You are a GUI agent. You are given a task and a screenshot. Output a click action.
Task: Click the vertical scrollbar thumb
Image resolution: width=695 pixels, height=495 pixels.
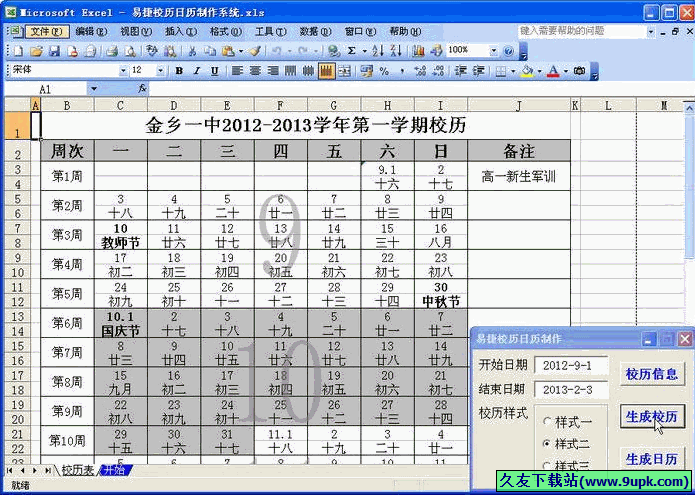click(x=689, y=187)
